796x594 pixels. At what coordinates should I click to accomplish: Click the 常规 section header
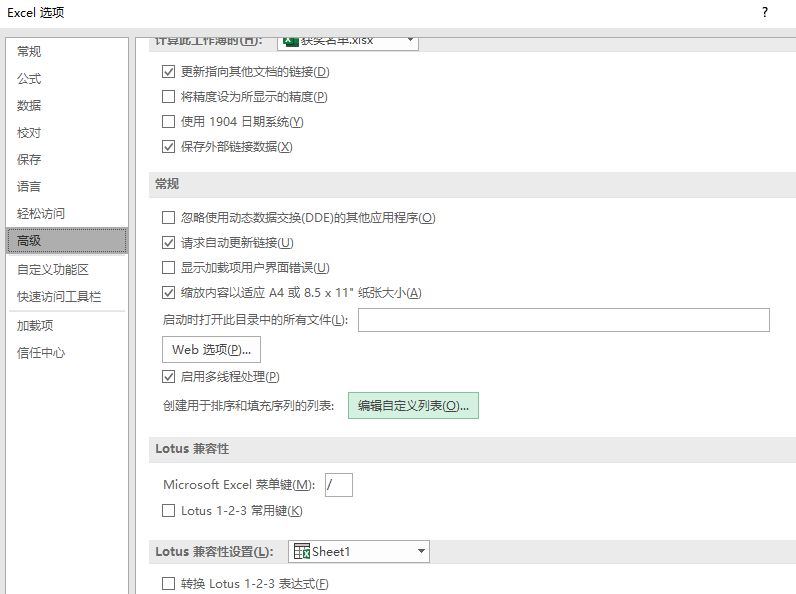point(167,184)
